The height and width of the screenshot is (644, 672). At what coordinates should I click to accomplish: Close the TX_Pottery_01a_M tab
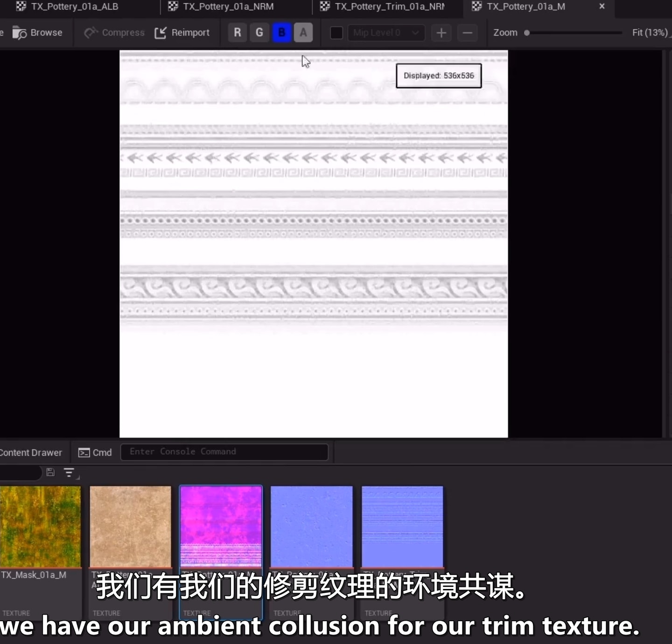tap(602, 7)
